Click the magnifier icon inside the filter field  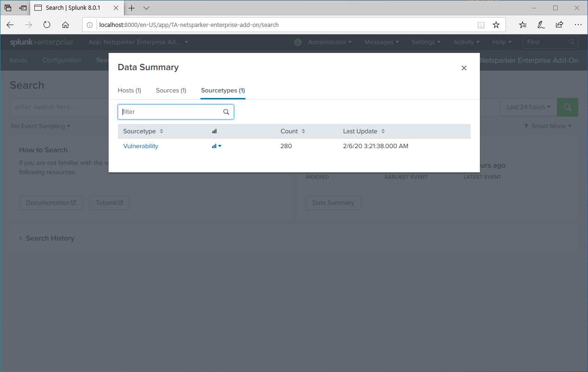pyautogui.click(x=226, y=111)
